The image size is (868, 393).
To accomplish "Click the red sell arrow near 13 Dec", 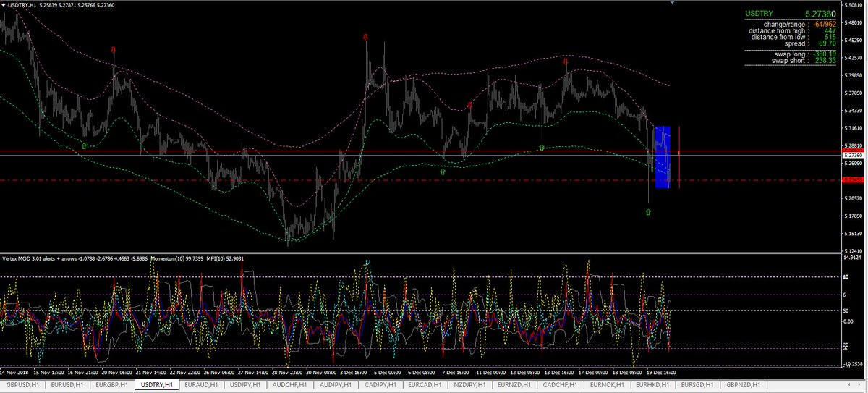I will pyautogui.click(x=566, y=62).
